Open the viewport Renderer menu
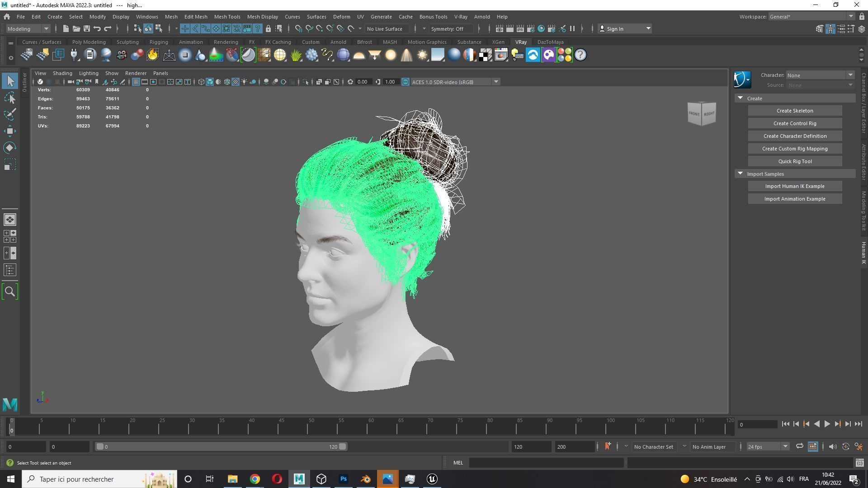This screenshot has height=488, width=868. pos(136,73)
